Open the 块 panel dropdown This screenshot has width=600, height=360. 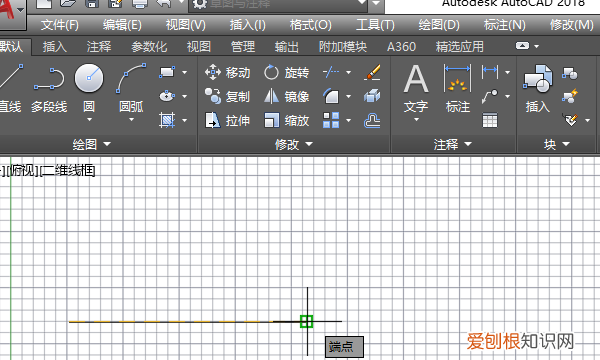(557, 145)
